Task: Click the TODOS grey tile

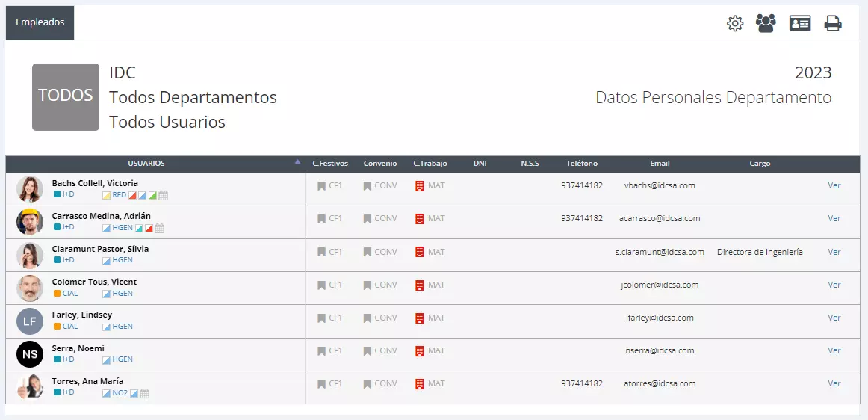Action: click(x=65, y=97)
